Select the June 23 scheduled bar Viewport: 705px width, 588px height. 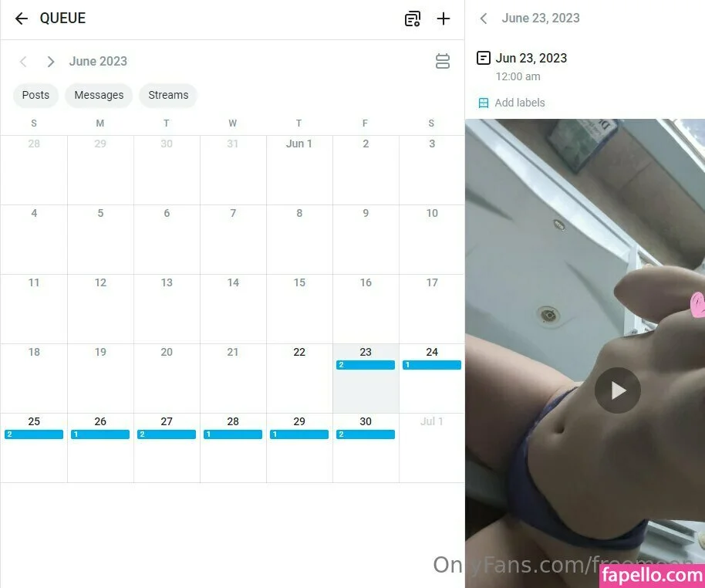366,365
